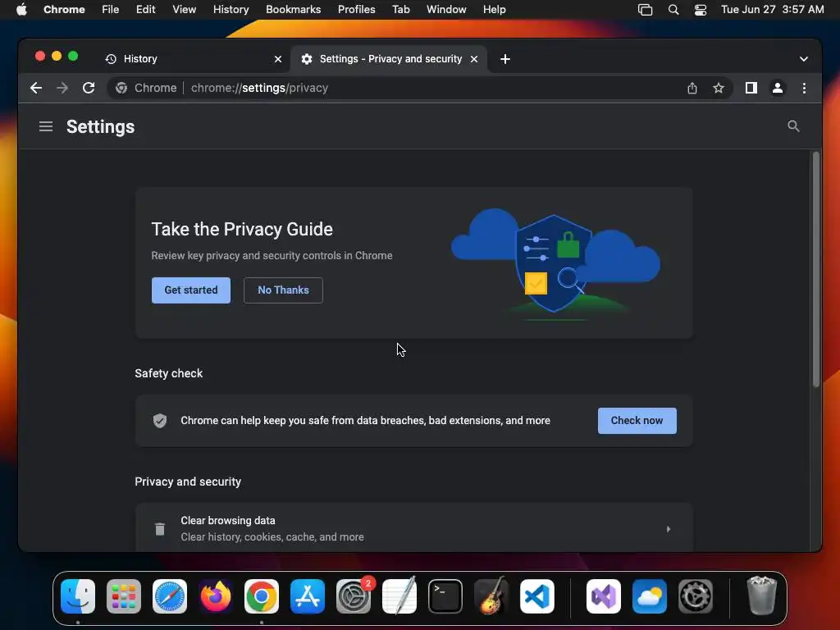Click the forward navigation arrow

point(62,88)
